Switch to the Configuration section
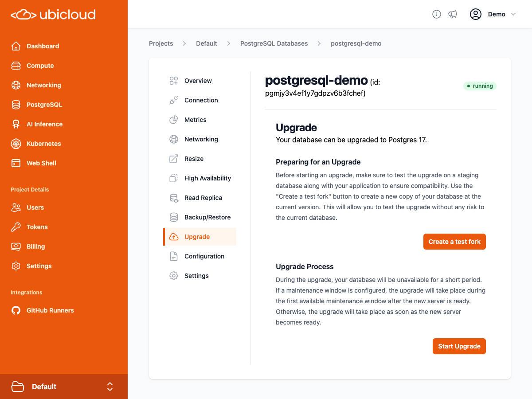Viewport: 532px width, 399px height. (204, 256)
